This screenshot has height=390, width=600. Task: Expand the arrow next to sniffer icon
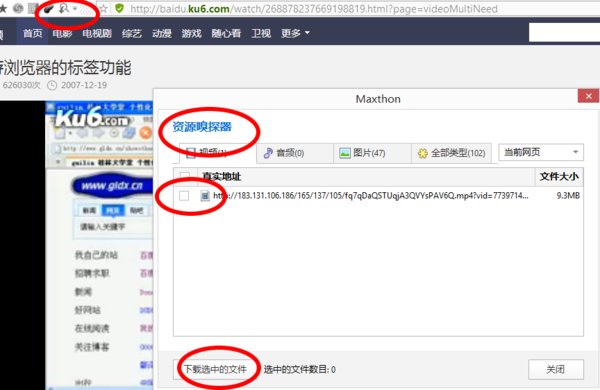75,8
